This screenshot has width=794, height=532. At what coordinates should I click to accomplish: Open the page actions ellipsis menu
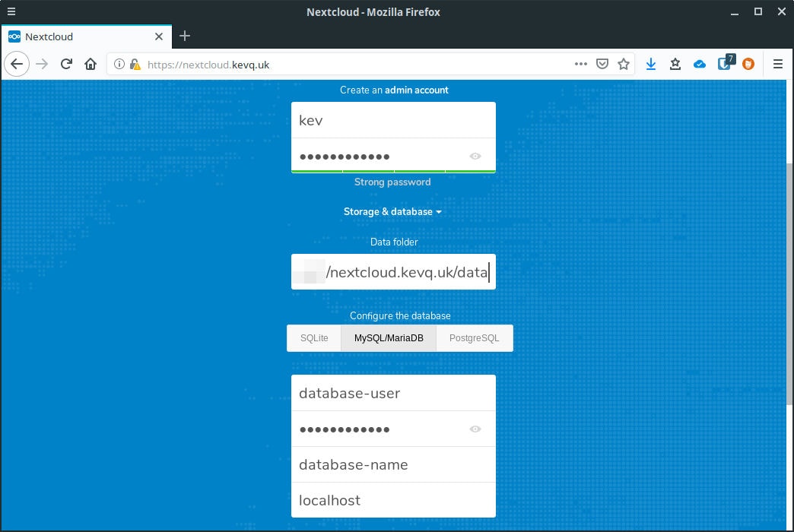coord(580,64)
